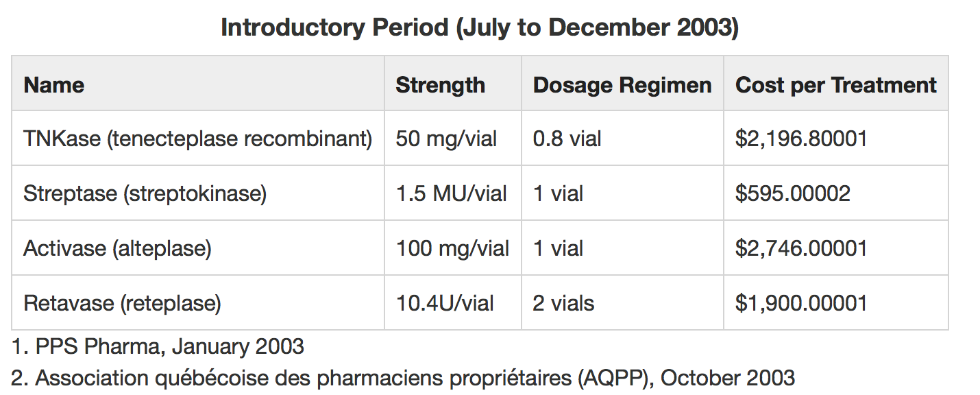Click the '2 vials' dosage cell
The image size is (980, 395).
pyautogui.click(x=563, y=303)
